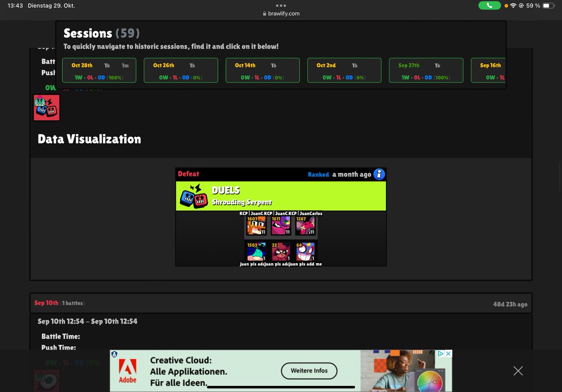
Task: Open the battle info icon
Action: [379, 174]
